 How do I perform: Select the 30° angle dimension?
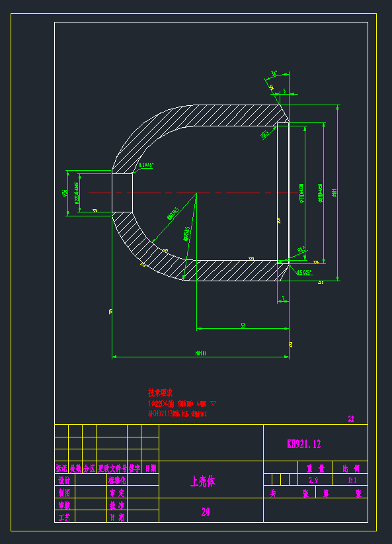click(x=274, y=73)
